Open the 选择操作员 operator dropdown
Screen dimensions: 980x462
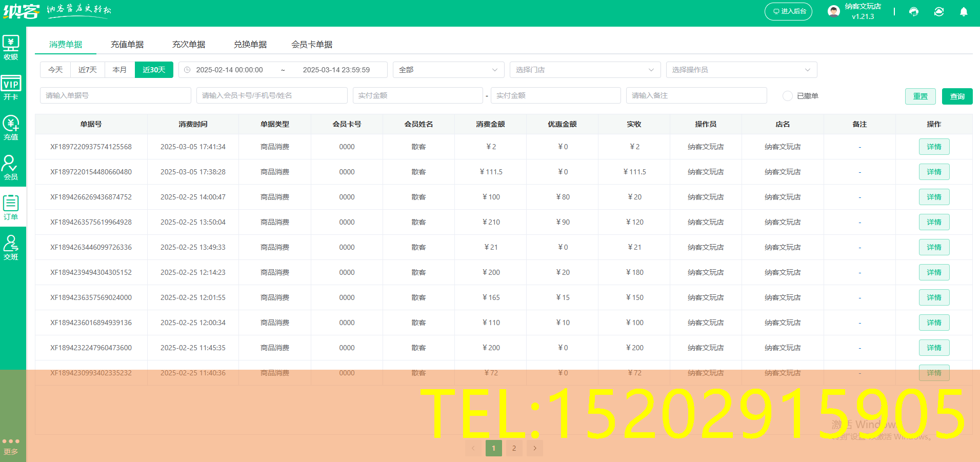coord(741,70)
